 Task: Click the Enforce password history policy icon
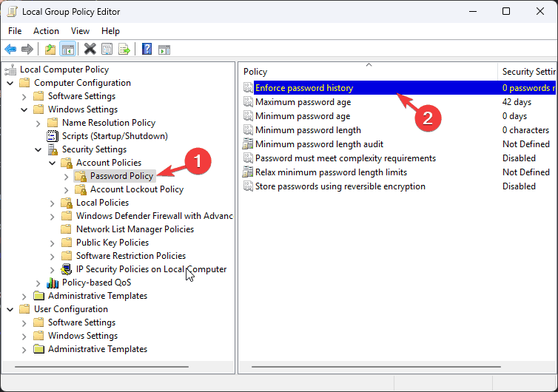248,87
